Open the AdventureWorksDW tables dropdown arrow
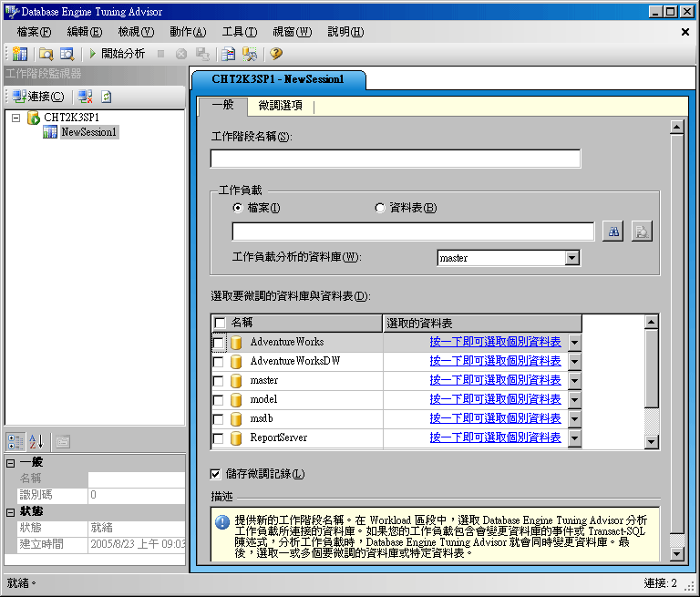The height and width of the screenshot is (597, 700). (574, 362)
